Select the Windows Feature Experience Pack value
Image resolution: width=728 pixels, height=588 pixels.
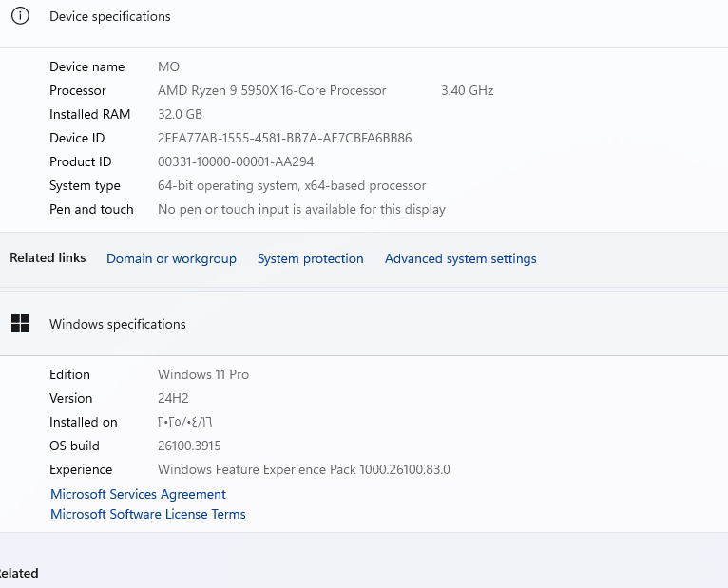(x=303, y=469)
